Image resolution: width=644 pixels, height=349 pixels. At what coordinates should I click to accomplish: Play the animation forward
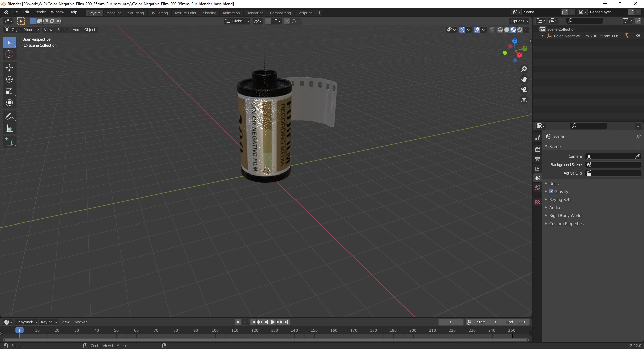[x=273, y=322]
